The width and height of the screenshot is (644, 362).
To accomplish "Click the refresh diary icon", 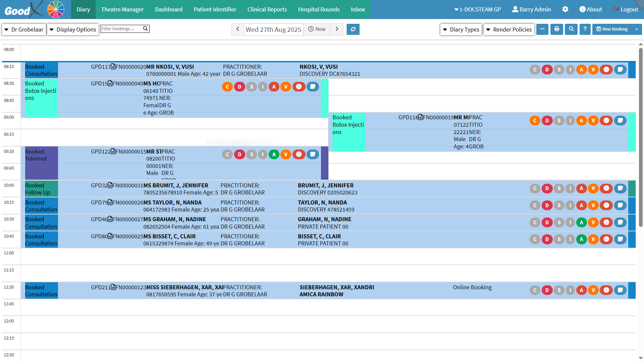I will (353, 29).
